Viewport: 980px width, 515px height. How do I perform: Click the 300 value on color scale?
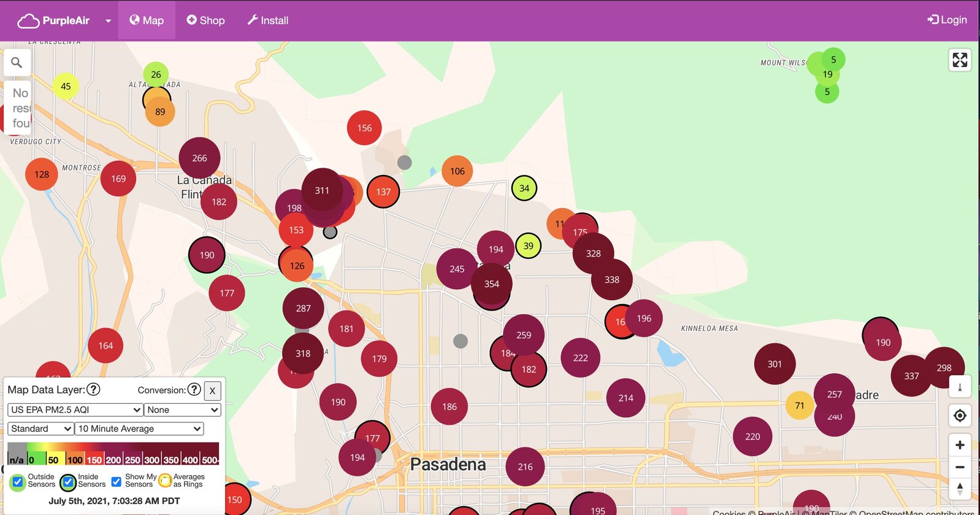(151, 460)
